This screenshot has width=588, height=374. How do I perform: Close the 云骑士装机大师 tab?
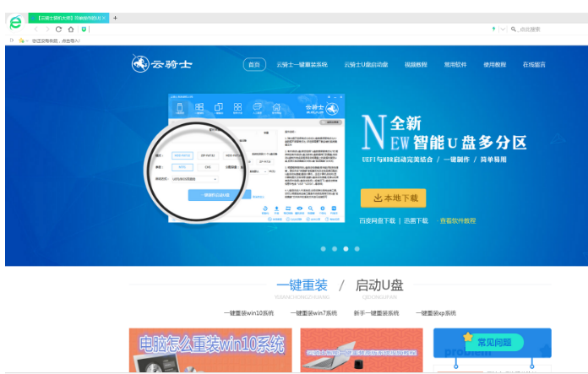104,18
